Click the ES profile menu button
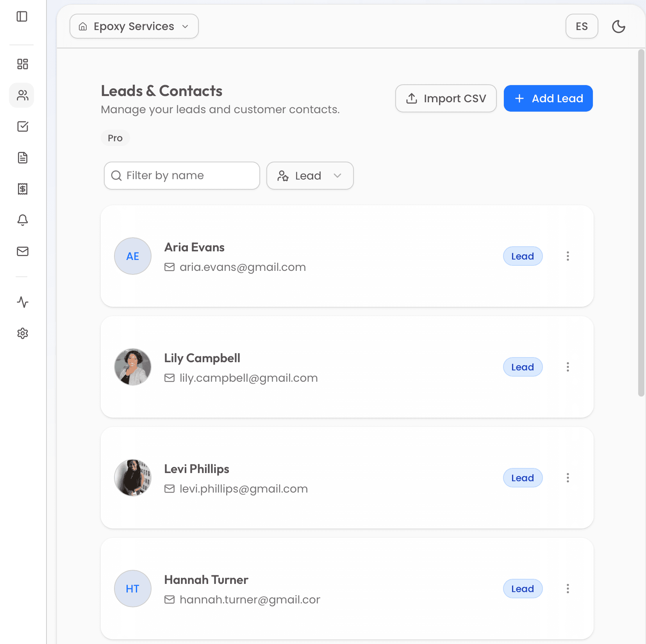The height and width of the screenshot is (644, 646). pyautogui.click(x=582, y=26)
